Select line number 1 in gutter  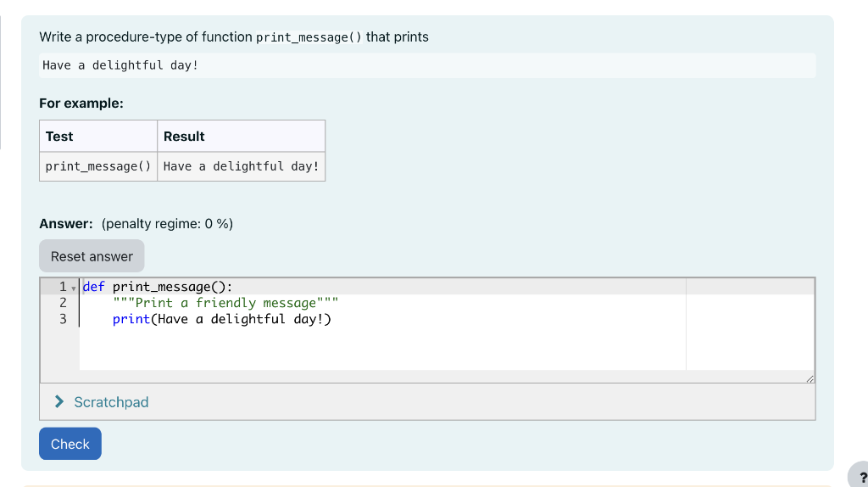tap(62, 287)
